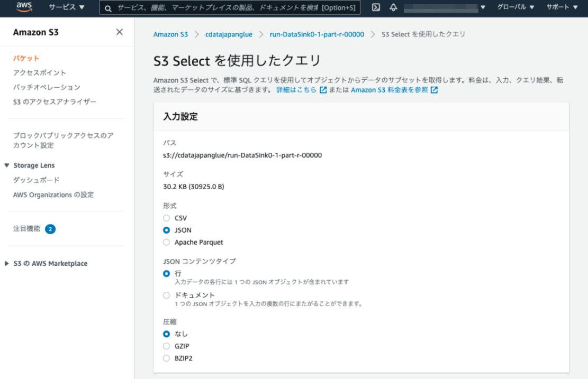Open Amazon S3 料金表を参照 link
This screenshot has height=379, width=588.
(389, 90)
